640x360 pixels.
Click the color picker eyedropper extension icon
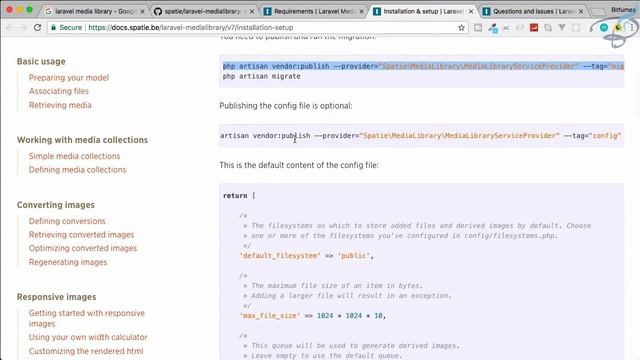click(493, 28)
